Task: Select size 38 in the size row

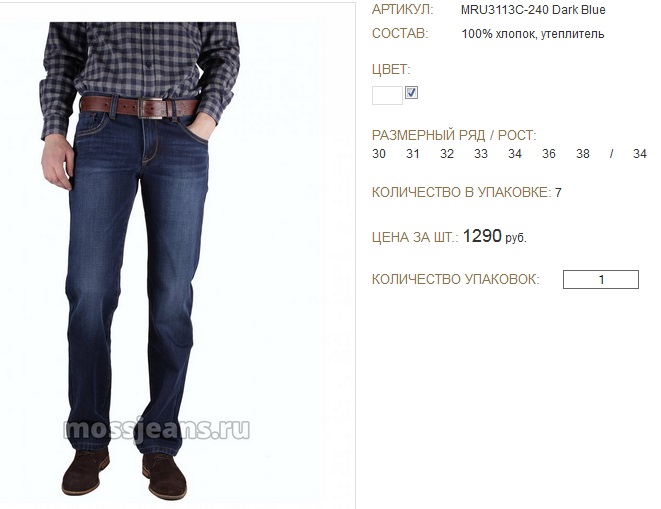Action: tap(583, 154)
